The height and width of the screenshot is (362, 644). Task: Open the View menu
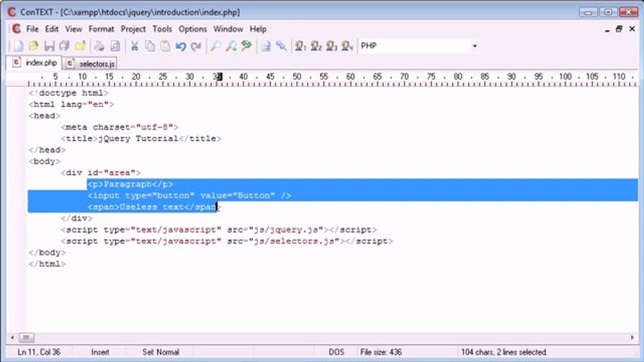(x=73, y=29)
